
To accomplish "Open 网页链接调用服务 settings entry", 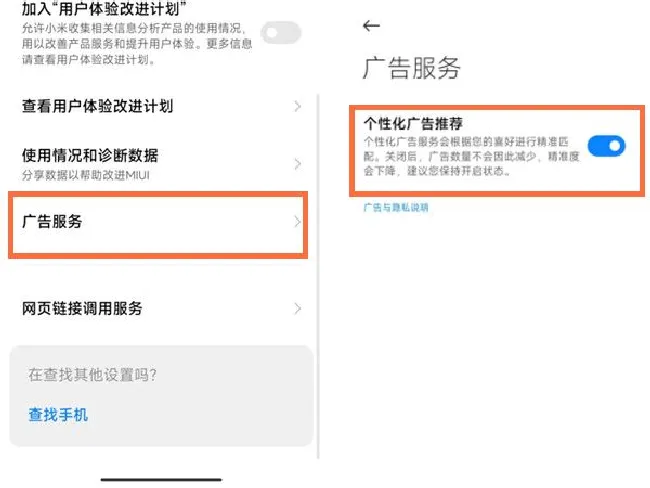I will point(161,308).
